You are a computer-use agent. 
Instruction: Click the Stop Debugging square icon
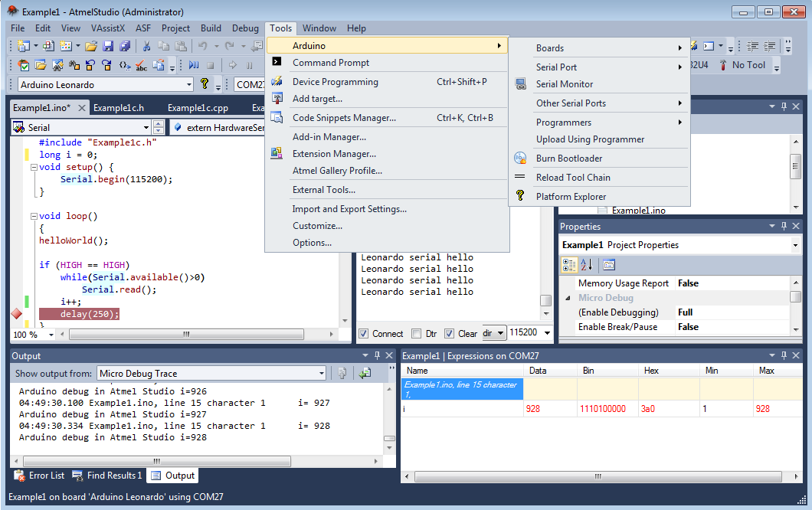coord(210,65)
